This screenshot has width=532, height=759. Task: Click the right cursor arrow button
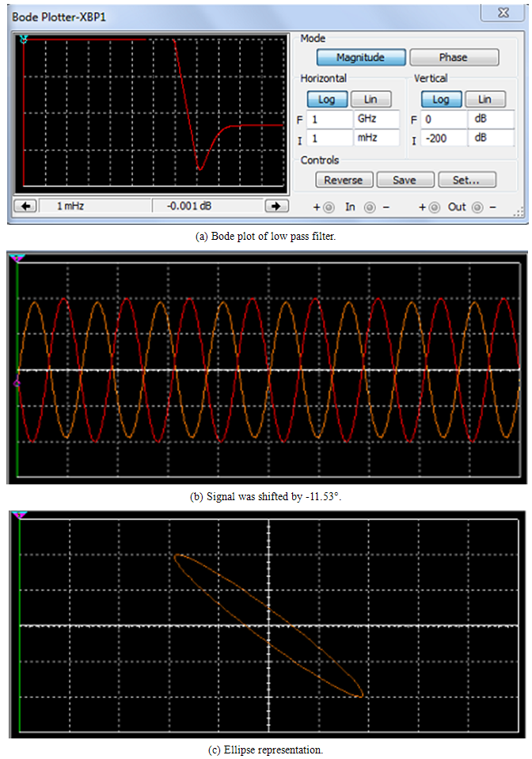pos(276,206)
